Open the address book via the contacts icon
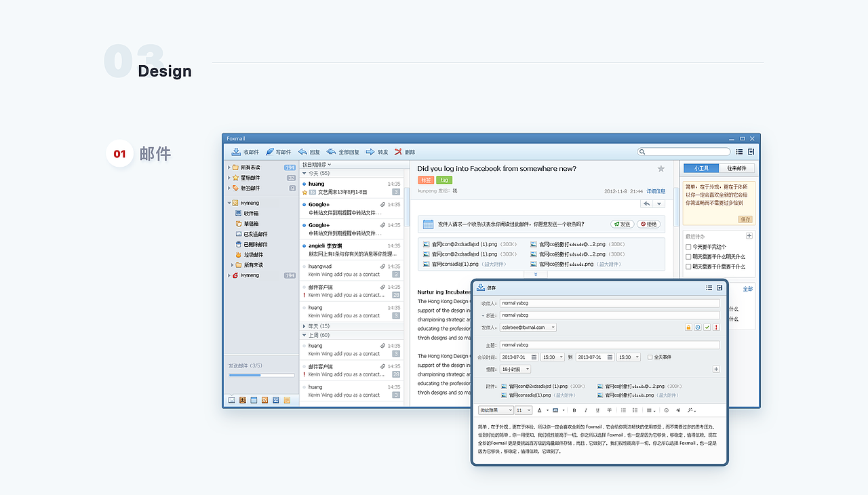868x495 pixels. (242, 400)
